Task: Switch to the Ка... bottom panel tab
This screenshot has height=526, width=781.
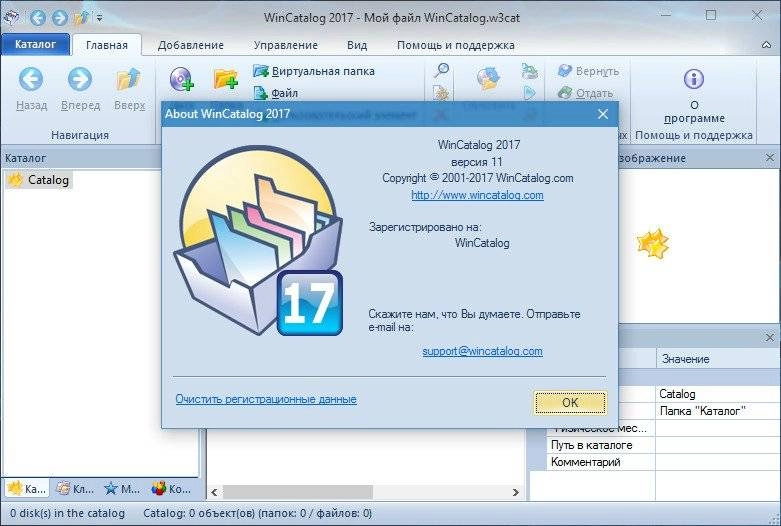Action: pos(26,489)
